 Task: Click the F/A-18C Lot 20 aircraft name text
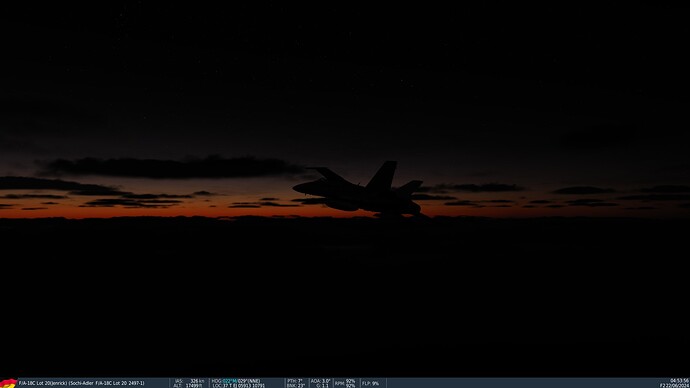(x=43, y=383)
